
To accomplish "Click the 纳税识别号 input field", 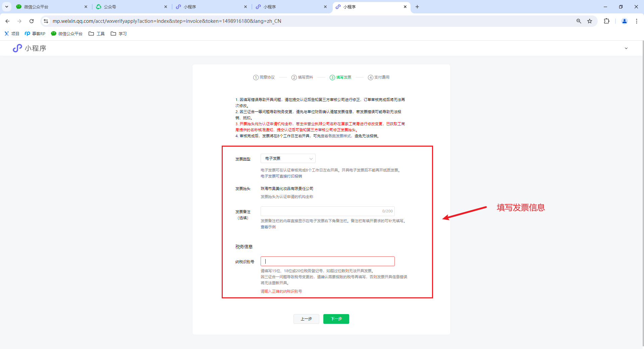I will 328,261.
